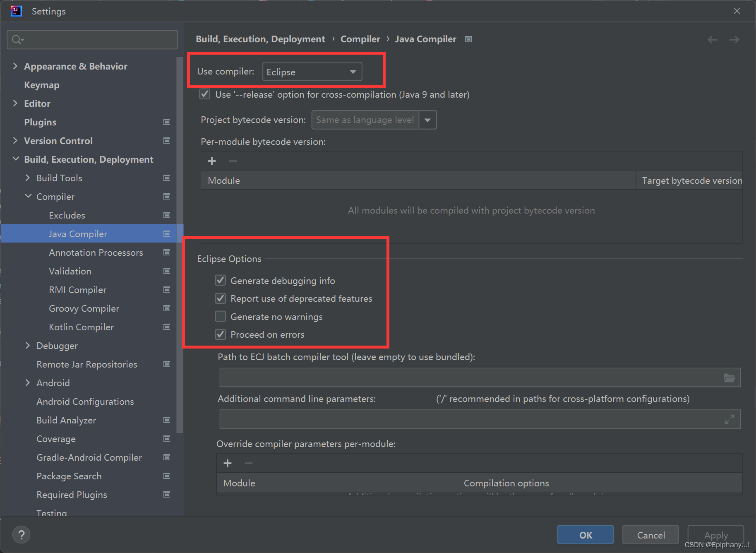
Task: Click the project icon next to Plugins
Action: click(x=167, y=122)
